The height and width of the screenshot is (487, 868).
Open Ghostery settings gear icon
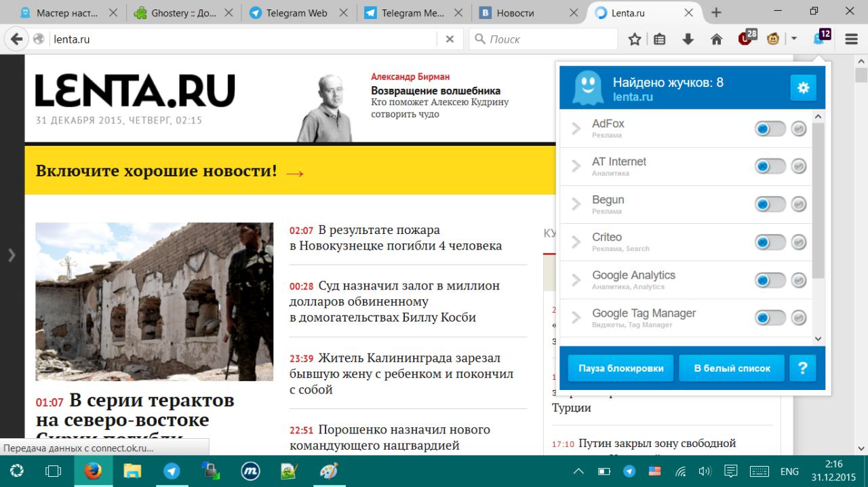click(x=803, y=87)
